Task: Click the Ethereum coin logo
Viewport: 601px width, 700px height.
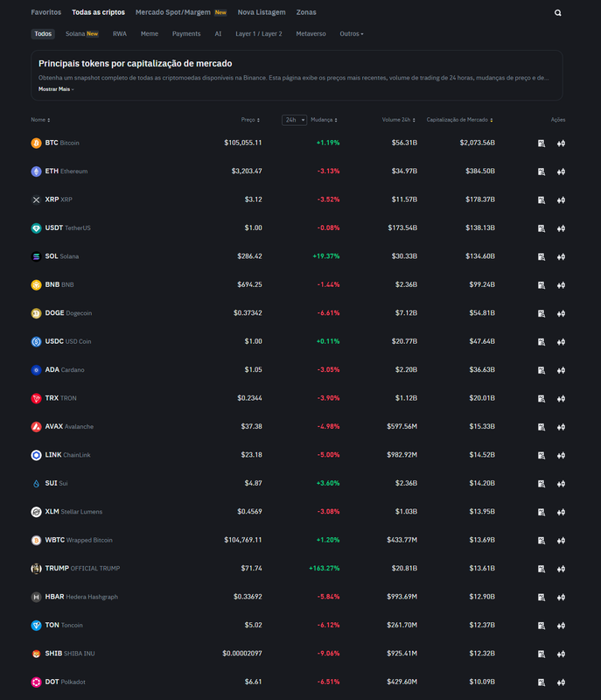Action: (36, 171)
